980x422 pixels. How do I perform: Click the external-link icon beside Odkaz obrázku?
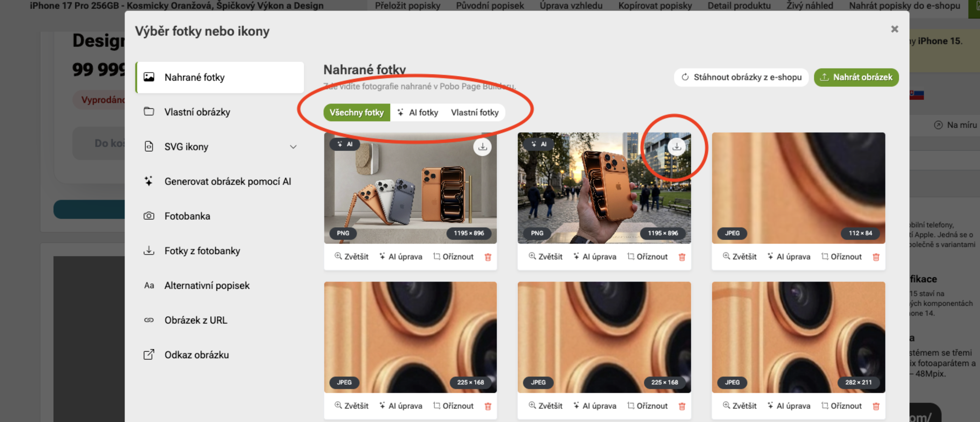coord(149,354)
